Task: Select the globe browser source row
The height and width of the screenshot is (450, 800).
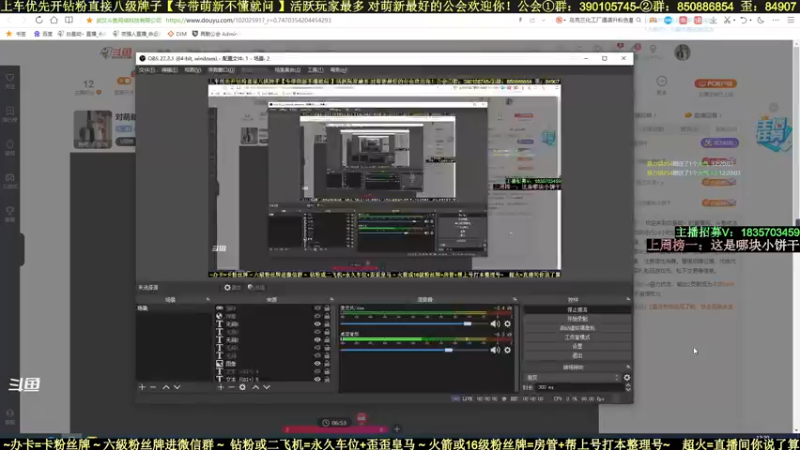Action: (x=273, y=316)
